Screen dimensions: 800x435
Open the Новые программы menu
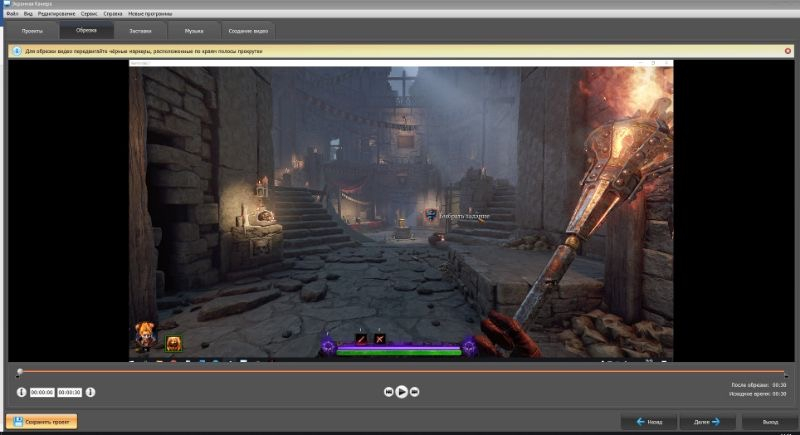pos(150,14)
